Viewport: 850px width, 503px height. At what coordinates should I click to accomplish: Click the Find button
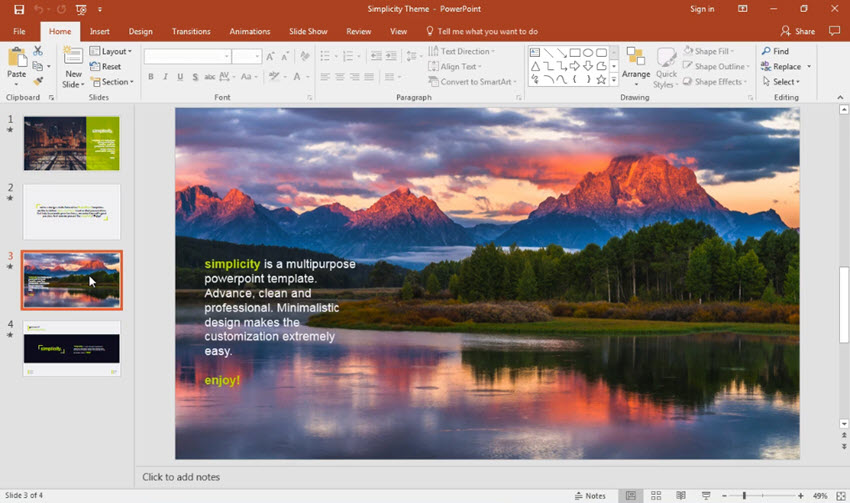click(x=775, y=51)
